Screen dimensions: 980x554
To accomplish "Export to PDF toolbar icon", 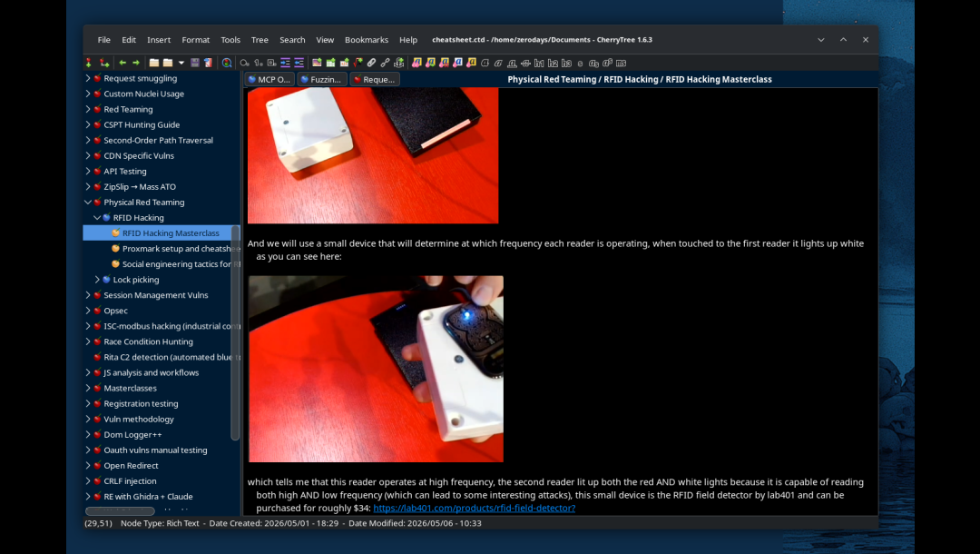I will [208, 63].
